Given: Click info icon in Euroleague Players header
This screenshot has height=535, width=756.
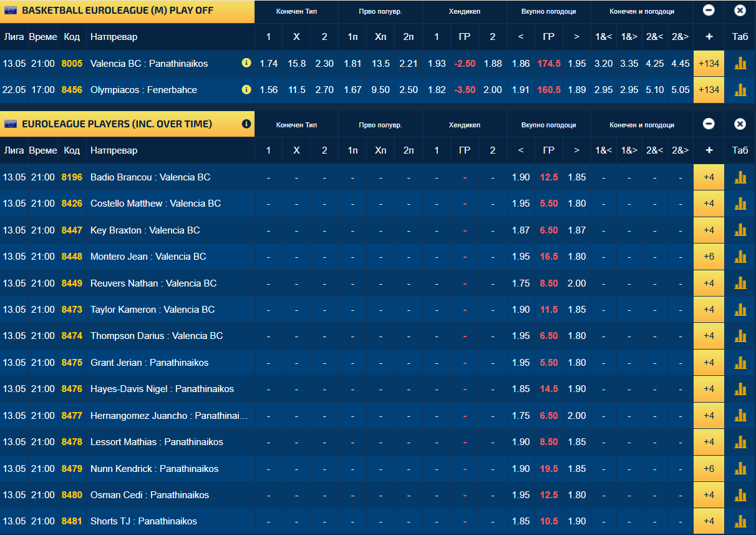Looking at the screenshot, I should (246, 124).
